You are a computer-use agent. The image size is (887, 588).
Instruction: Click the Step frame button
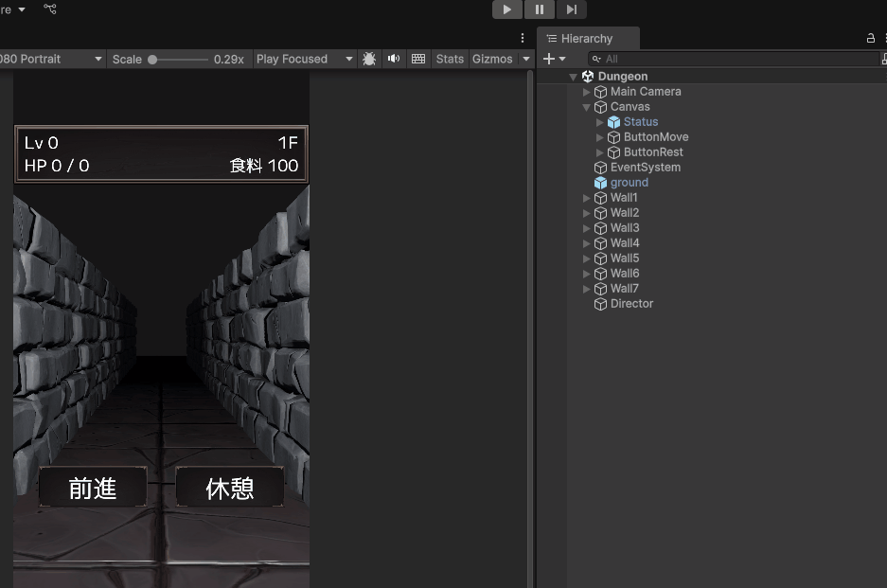(571, 9)
